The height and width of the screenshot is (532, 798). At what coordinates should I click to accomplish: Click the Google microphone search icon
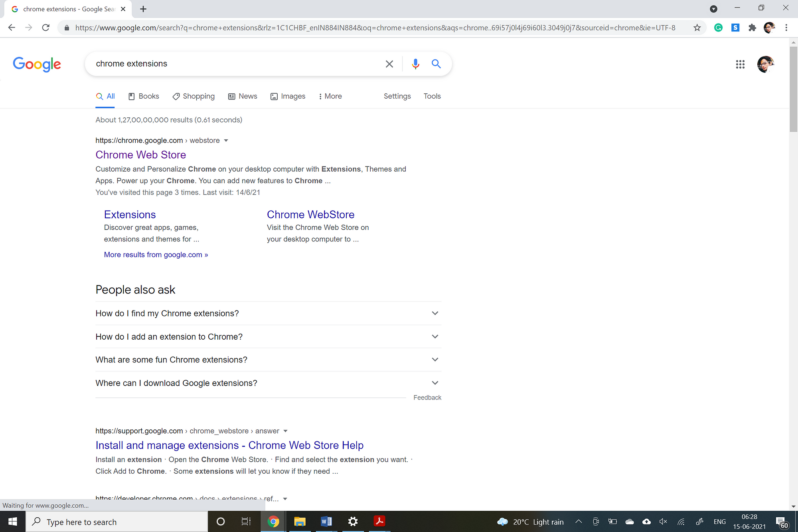[415, 63]
